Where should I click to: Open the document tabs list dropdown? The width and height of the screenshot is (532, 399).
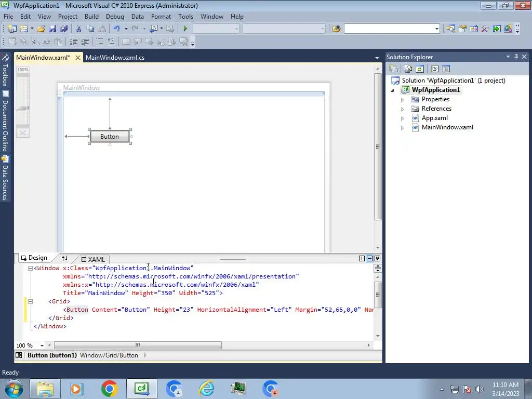pos(377,58)
